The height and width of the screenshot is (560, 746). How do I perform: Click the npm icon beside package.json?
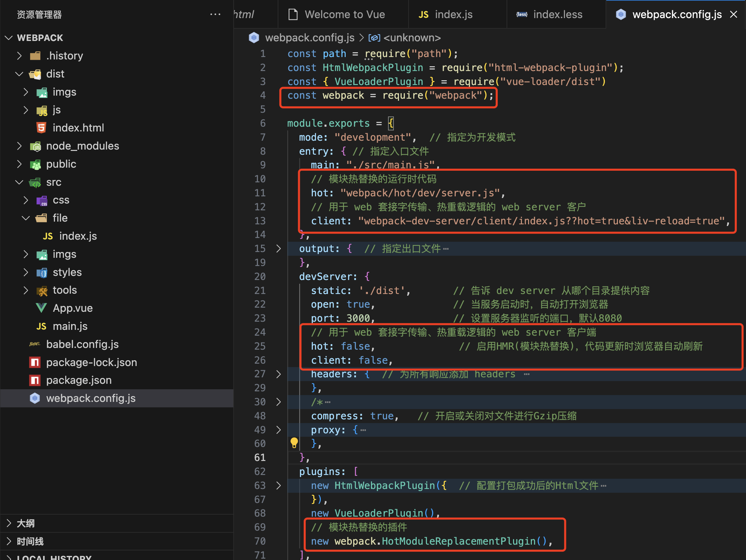point(34,380)
